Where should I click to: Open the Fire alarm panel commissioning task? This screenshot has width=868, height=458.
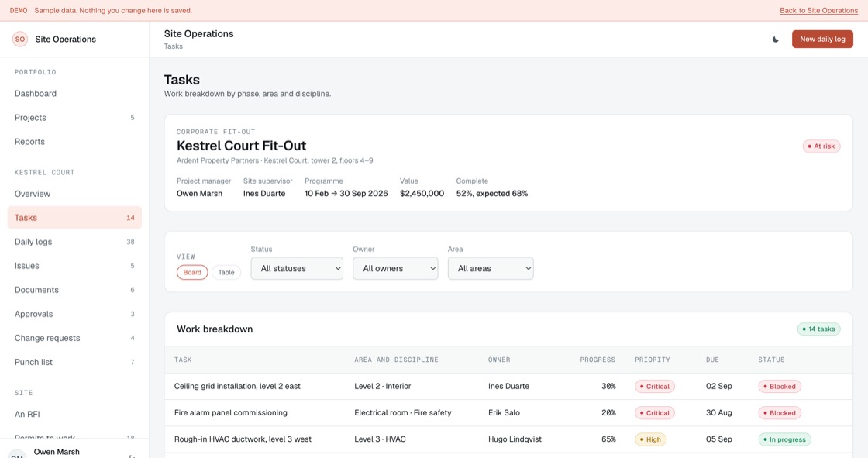pyautogui.click(x=231, y=413)
